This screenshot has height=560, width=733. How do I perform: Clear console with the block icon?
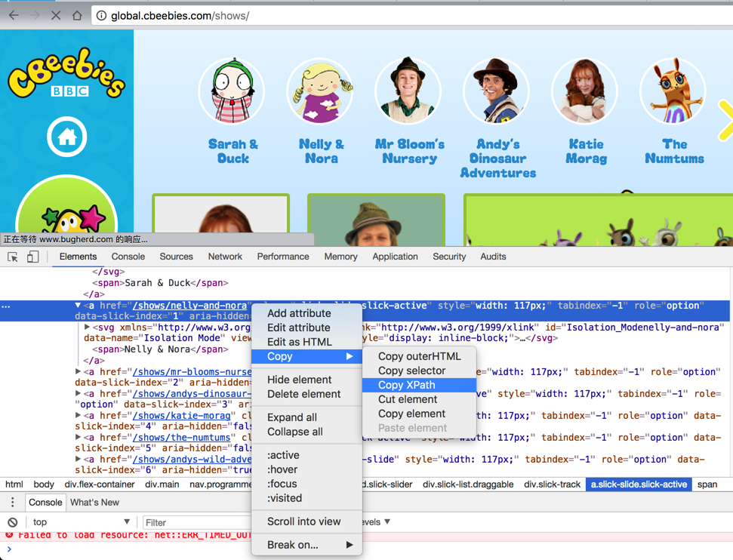tap(13, 522)
